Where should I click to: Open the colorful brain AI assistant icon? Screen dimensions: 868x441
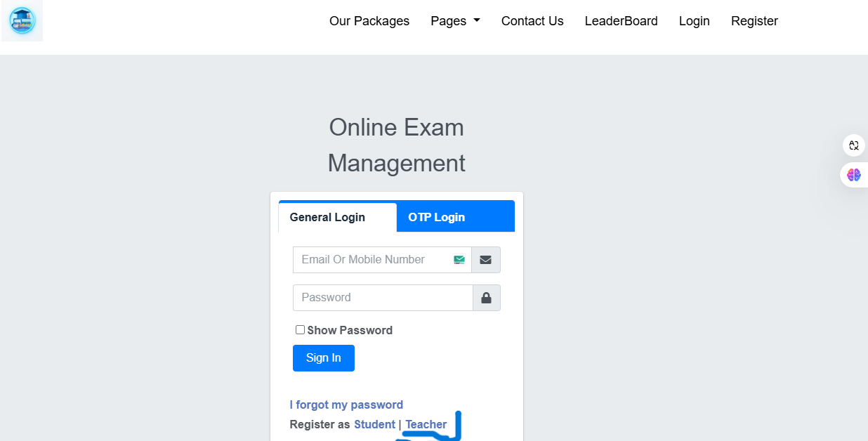[853, 175]
